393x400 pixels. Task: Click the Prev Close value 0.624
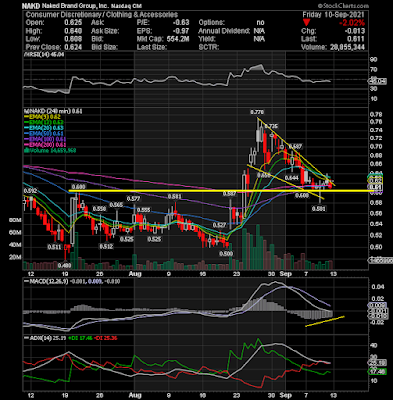(73, 47)
